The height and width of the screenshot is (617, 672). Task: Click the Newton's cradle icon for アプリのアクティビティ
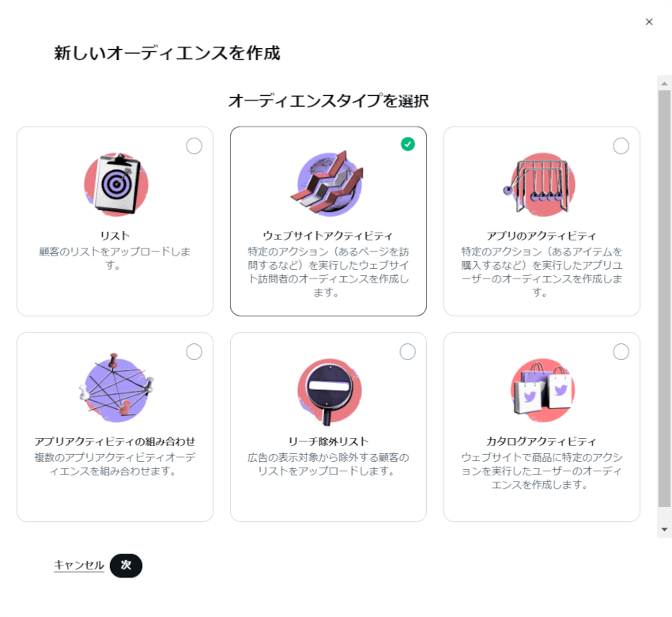coord(539,184)
